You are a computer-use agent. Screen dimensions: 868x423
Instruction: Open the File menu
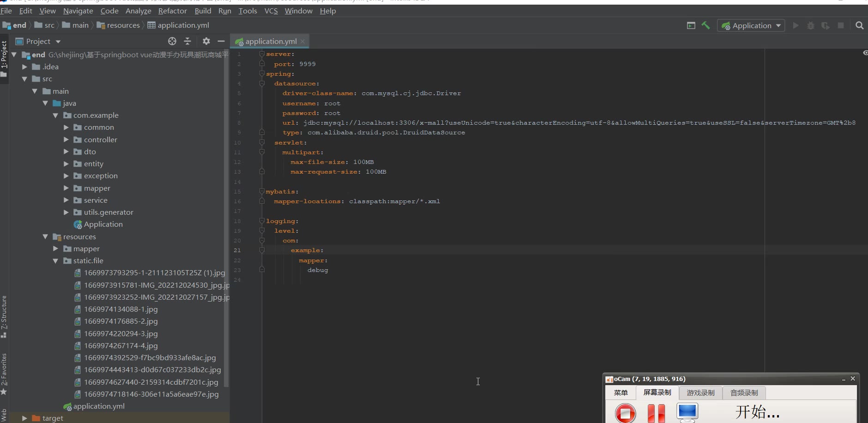tap(6, 11)
